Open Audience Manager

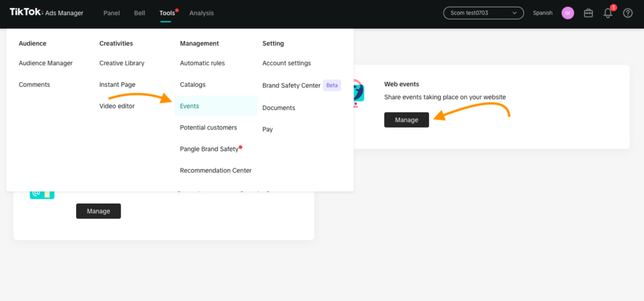point(45,63)
